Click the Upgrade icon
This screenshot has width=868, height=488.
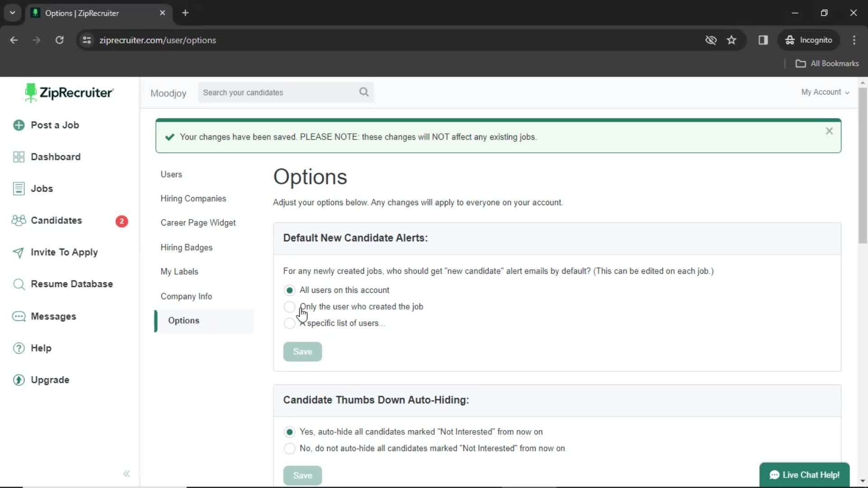click(19, 380)
